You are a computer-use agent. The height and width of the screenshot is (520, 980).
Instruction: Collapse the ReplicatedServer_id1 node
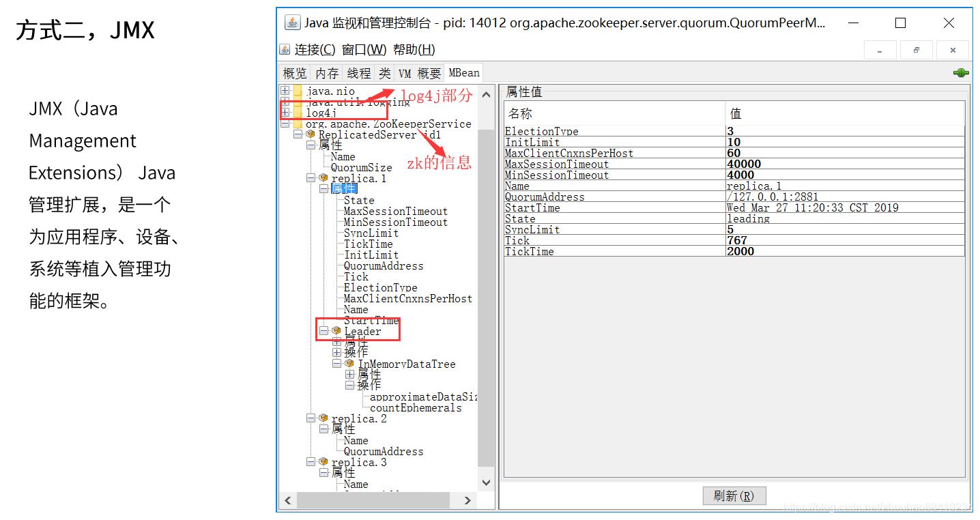pos(298,134)
